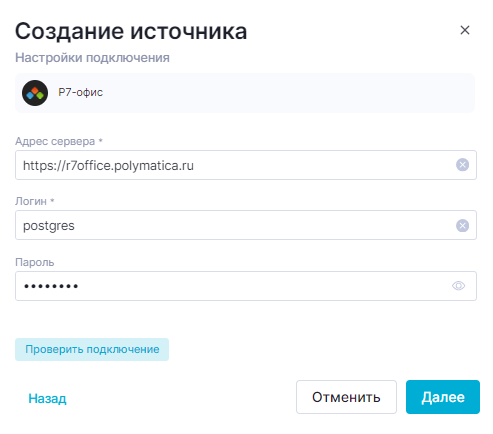Screen dimensions: 493x434
Task: Clear the Логин field using its X icon
Action: pos(462,225)
